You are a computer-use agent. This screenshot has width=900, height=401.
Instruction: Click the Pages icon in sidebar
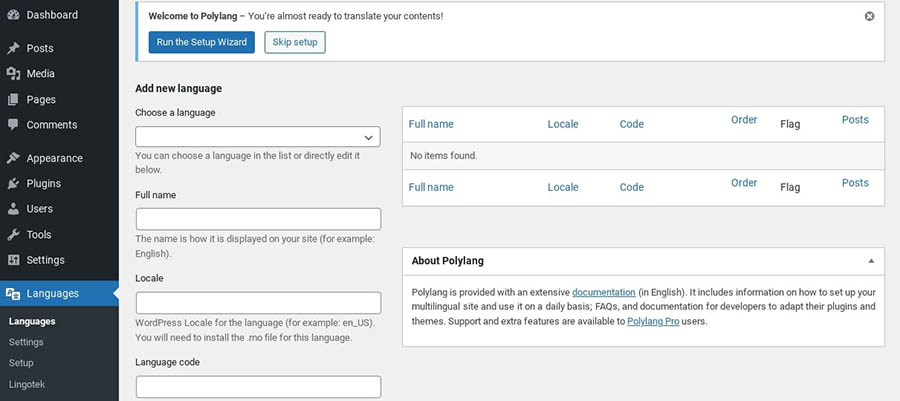click(x=13, y=100)
